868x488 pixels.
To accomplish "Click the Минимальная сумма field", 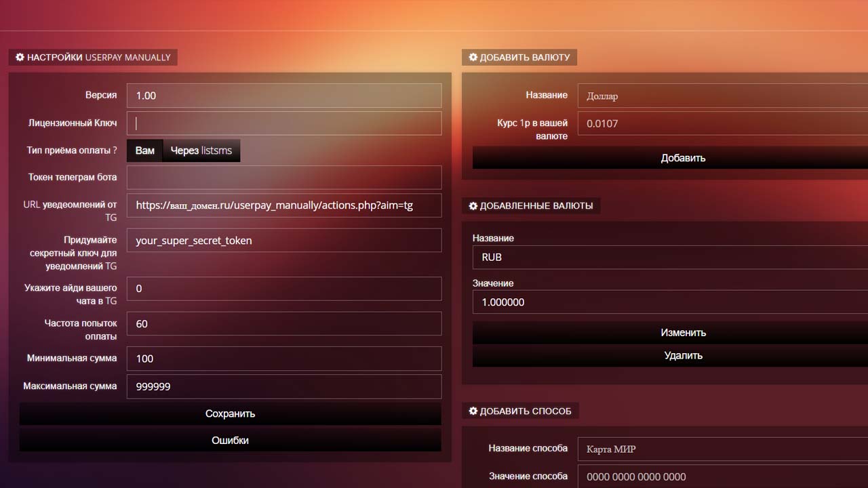I will [x=284, y=359].
